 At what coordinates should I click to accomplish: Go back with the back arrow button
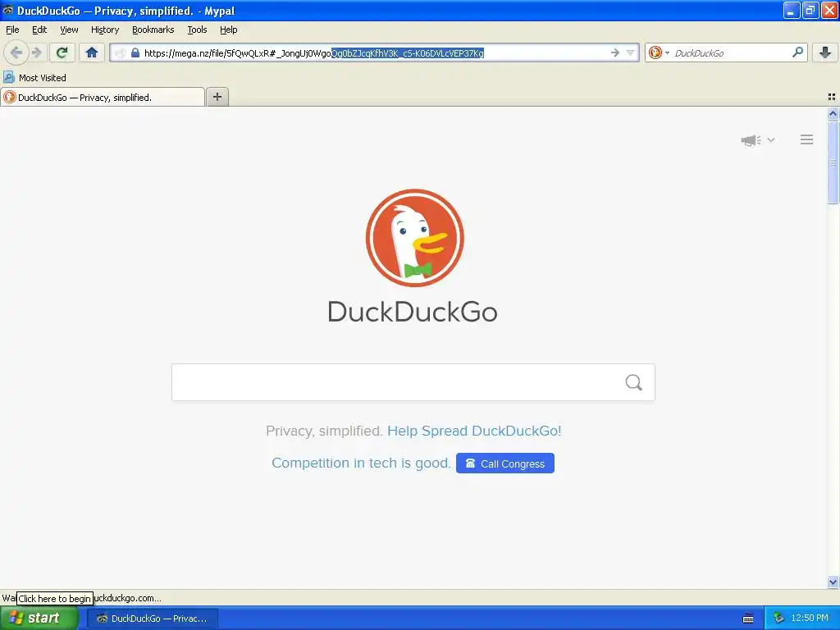tap(16, 52)
